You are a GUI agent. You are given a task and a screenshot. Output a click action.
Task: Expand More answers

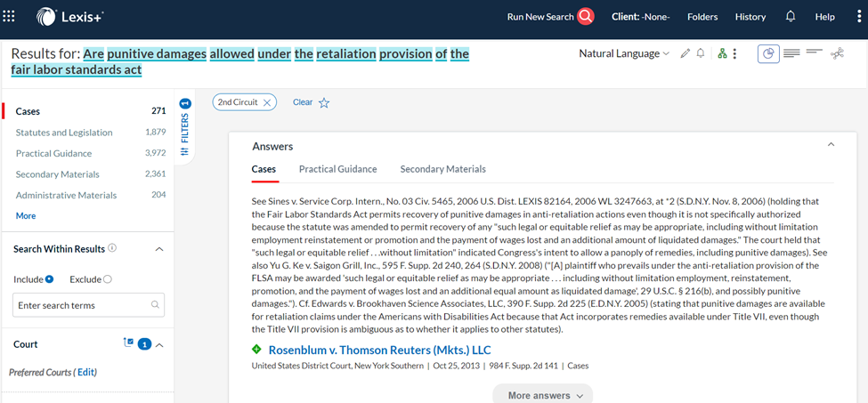[542, 395]
